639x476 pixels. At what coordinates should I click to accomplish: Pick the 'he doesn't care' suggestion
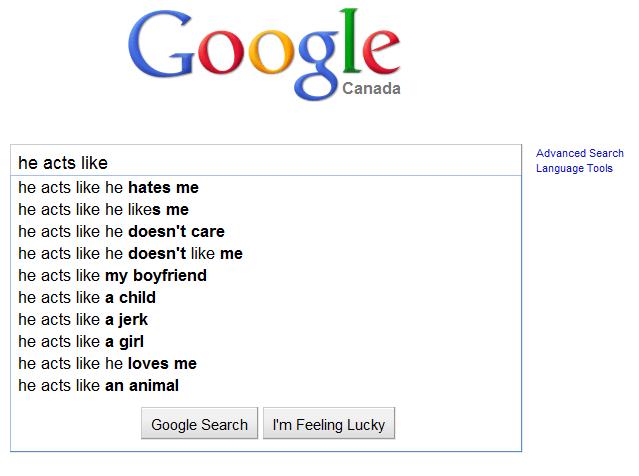click(121, 232)
